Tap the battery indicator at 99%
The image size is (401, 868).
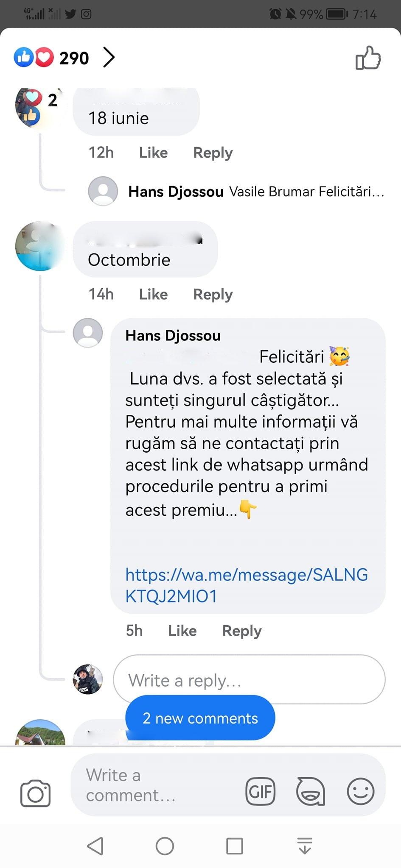click(x=335, y=14)
